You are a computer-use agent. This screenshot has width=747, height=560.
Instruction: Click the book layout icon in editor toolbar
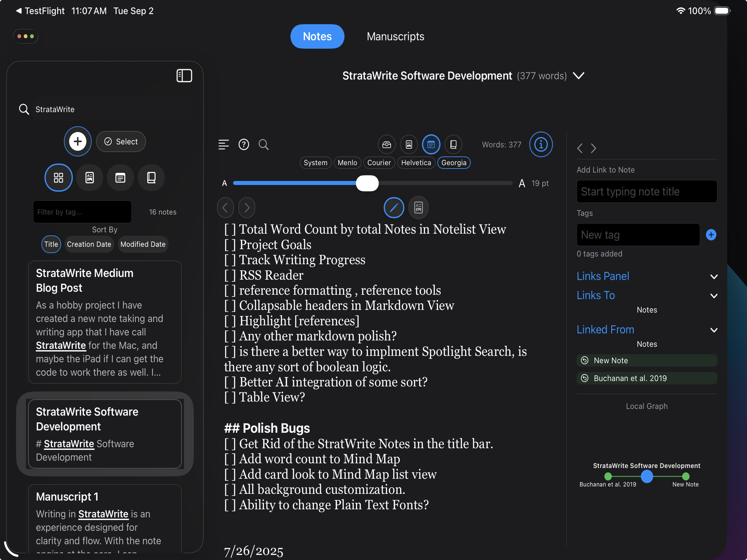click(x=453, y=144)
